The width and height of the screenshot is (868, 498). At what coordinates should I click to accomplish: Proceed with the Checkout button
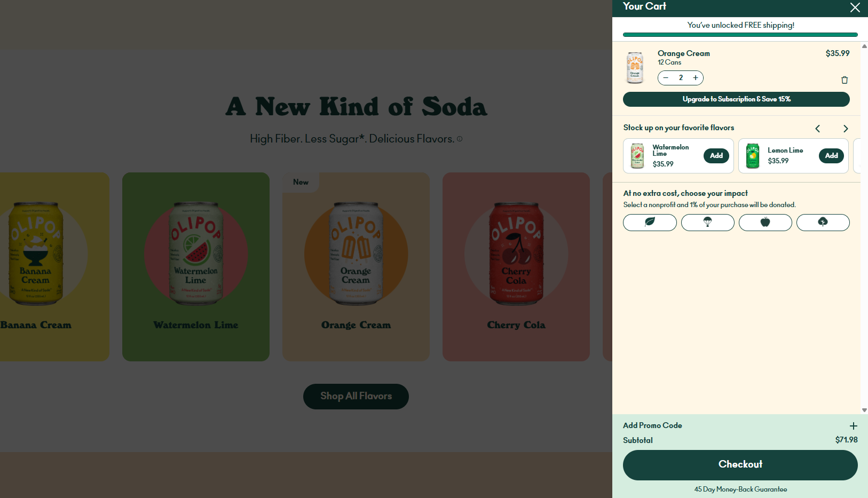pyautogui.click(x=740, y=465)
